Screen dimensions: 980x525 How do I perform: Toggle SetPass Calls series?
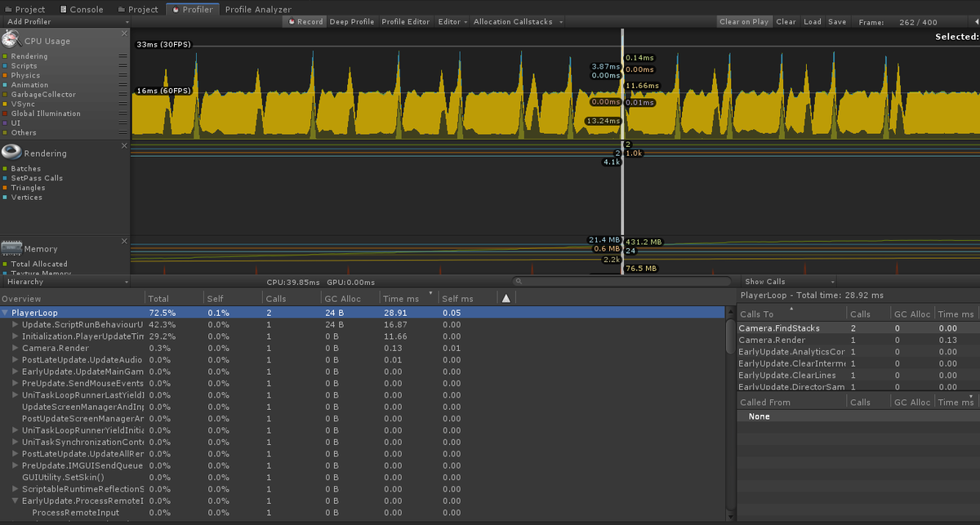click(33, 178)
